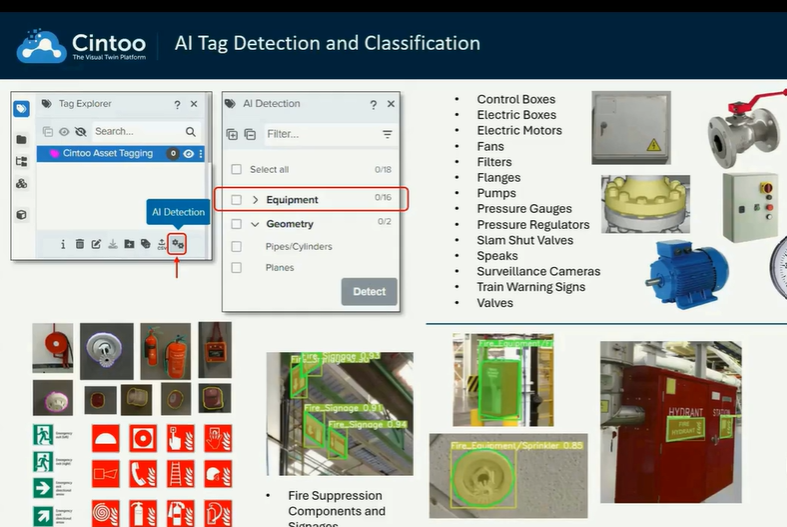This screenshot has height=527, width=787.
Task: Collapse all categories in AI Detection
Action: (250, 135)
